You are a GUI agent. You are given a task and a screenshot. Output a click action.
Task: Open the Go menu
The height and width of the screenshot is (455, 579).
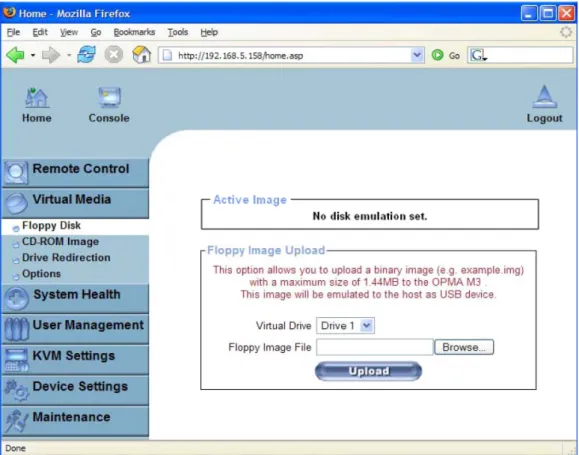96,32
